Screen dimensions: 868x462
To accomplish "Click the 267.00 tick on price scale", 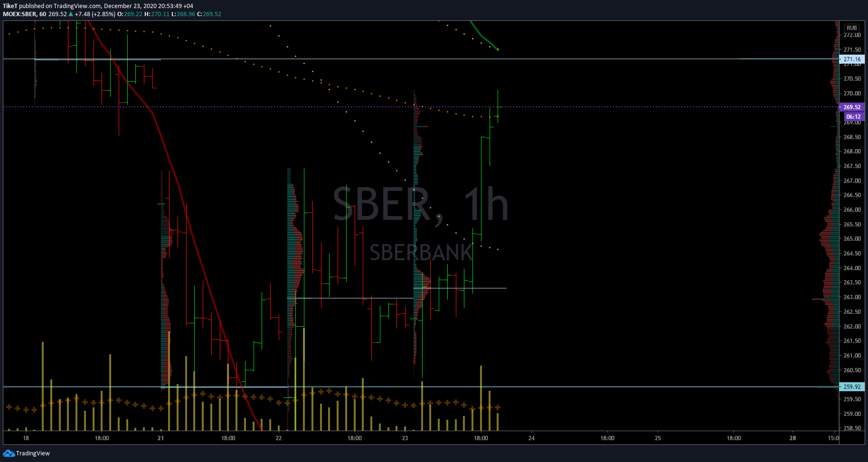I will pos(852,181).
